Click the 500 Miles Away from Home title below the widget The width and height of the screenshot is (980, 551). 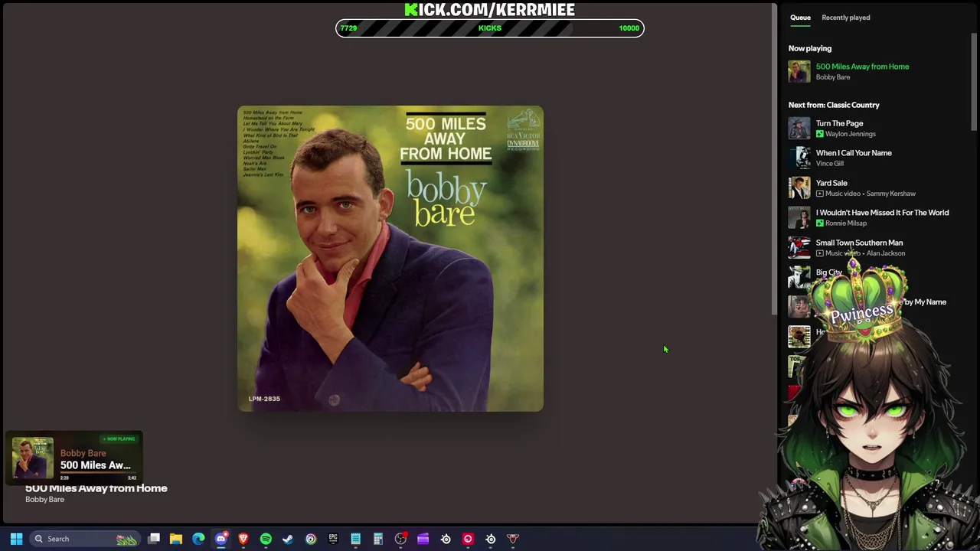pos(96,488)
